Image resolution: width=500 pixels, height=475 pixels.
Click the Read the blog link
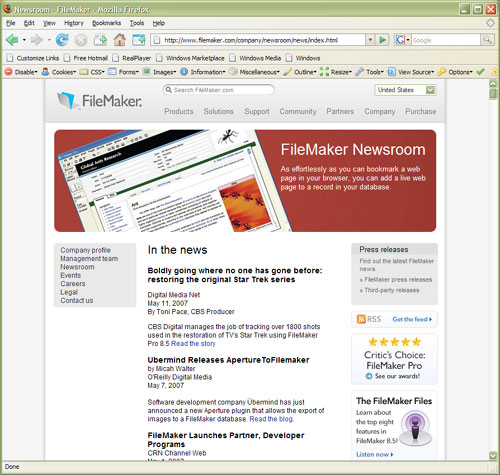coord(272,419)
